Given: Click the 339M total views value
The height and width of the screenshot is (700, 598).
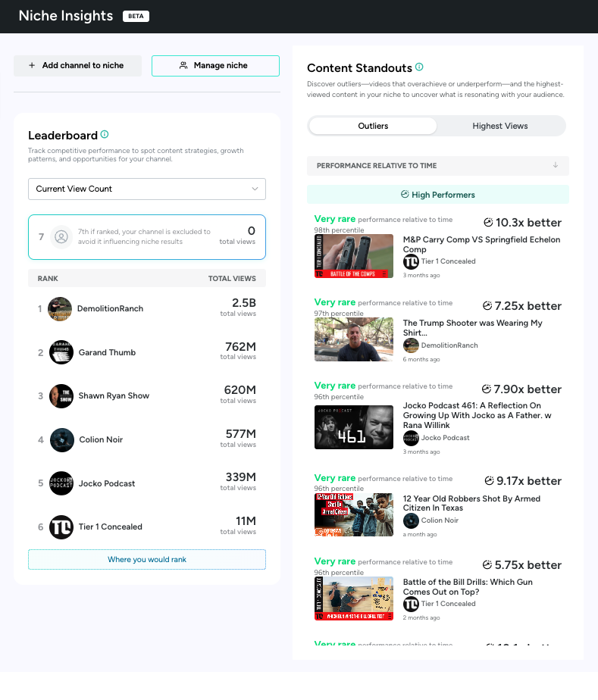Looking at the screenshot, I should [241, 477].
